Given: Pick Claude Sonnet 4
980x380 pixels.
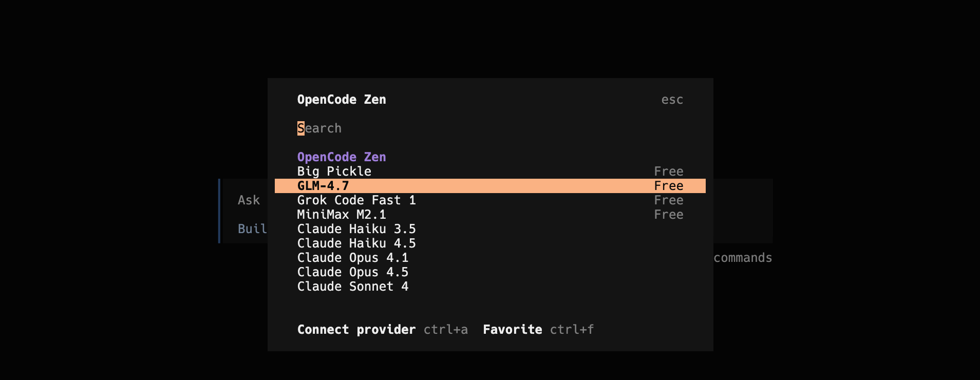Looking at the screenshot, I should point(353,287).
